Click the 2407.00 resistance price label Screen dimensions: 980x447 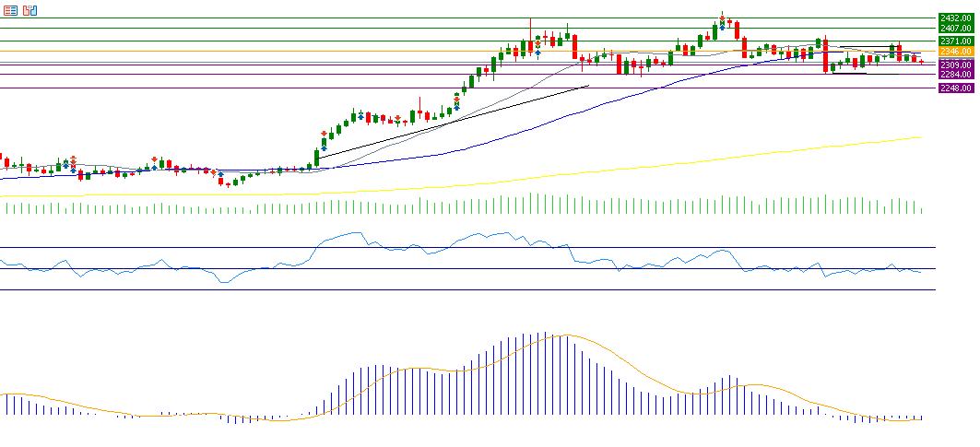pos(956,29)
